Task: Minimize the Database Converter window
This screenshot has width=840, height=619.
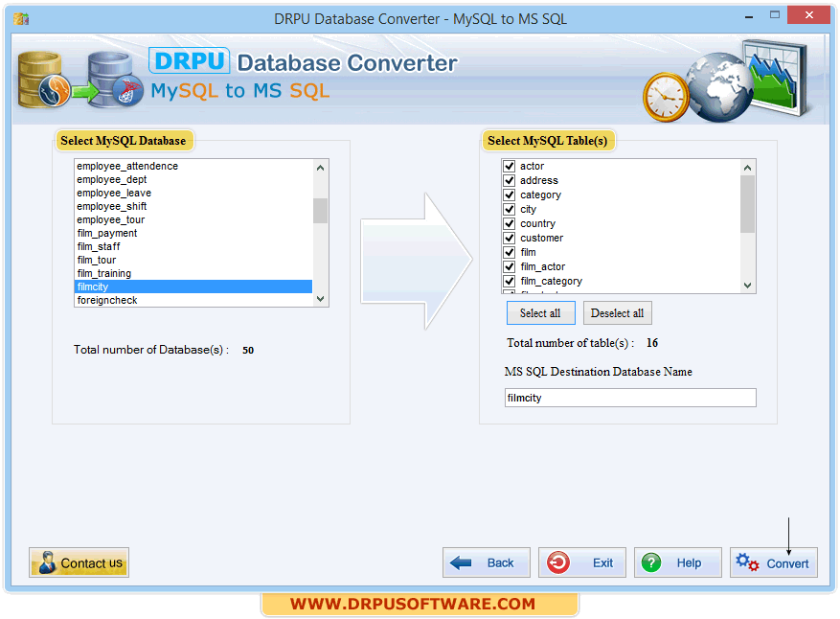Action: coord(749,16)
